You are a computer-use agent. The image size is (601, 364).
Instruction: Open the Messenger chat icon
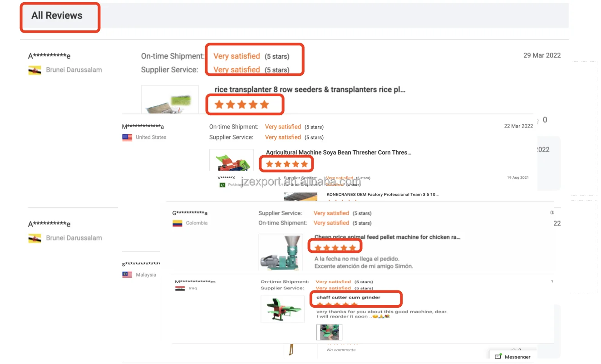click(498, 357)
